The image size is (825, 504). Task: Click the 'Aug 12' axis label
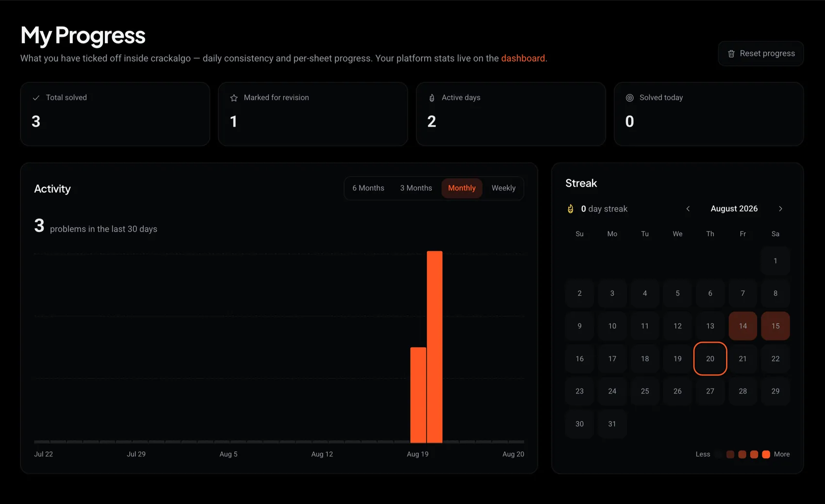[x=322, y=455]
